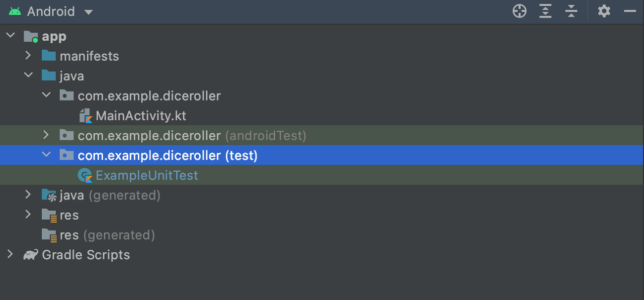Expand the java (generated) folder
This screenshot has width=644, height=300.
(28, 194)
